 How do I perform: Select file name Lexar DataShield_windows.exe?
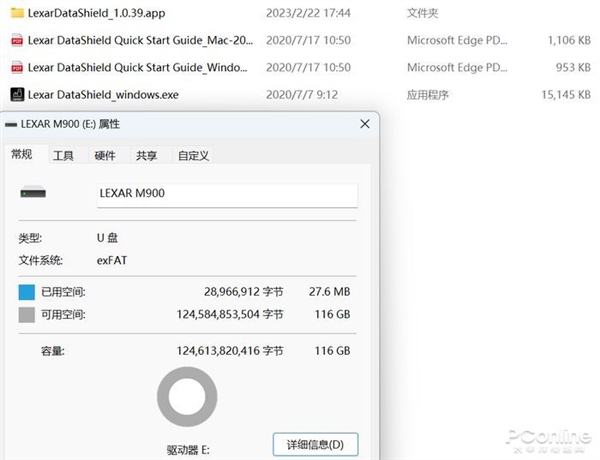pos(103,95)
